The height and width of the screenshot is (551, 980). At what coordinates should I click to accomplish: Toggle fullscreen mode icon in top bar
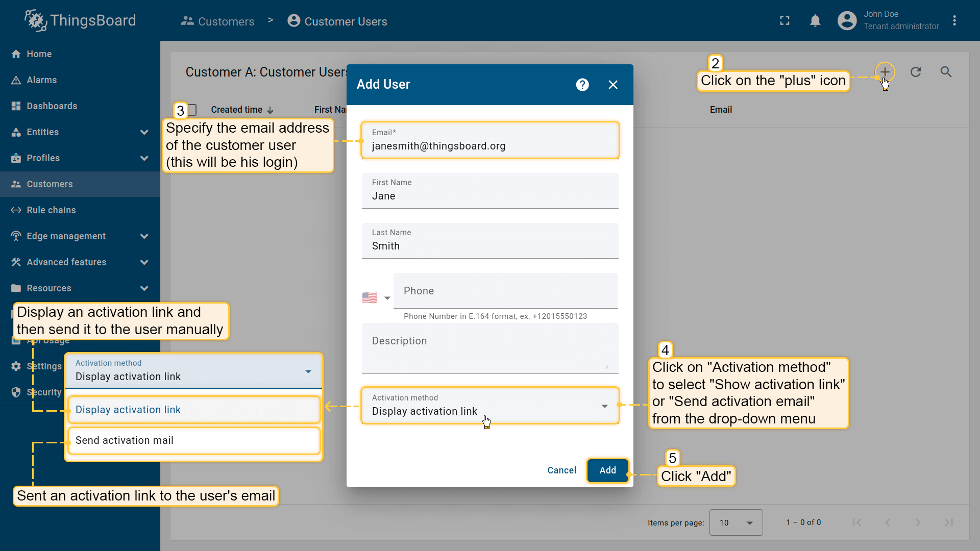tap(785, 21)
